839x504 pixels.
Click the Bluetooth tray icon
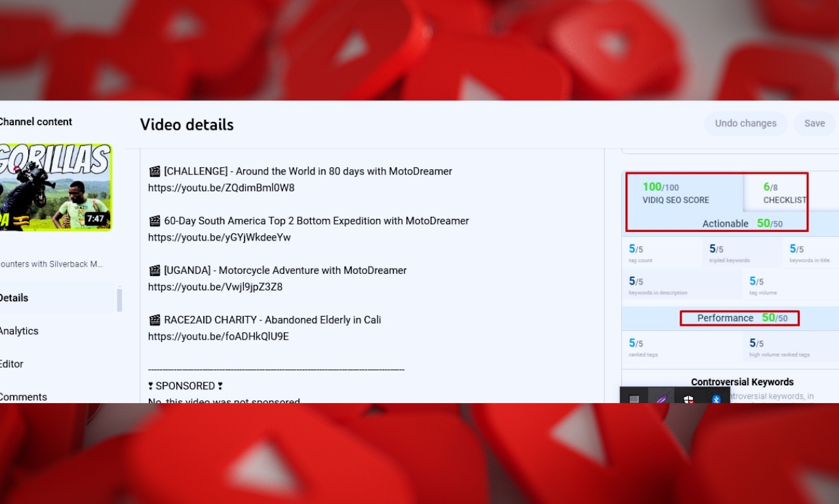pos(716,398)
